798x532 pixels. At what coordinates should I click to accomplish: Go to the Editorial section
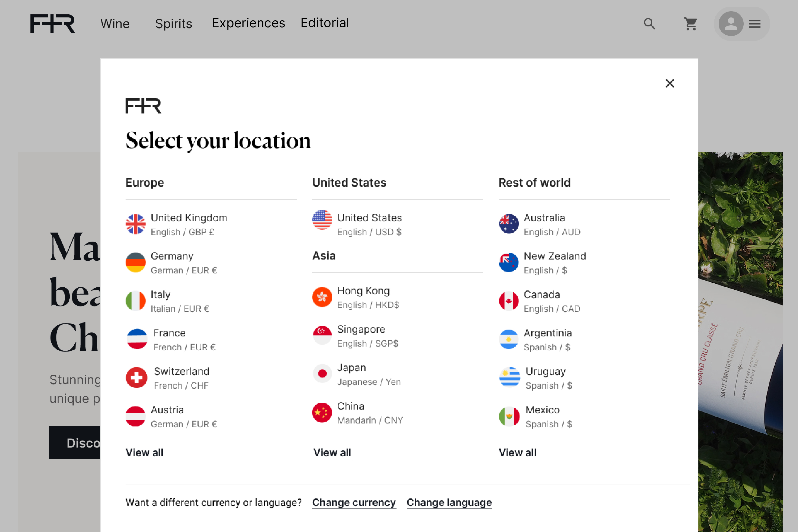(x=325, y=23)
